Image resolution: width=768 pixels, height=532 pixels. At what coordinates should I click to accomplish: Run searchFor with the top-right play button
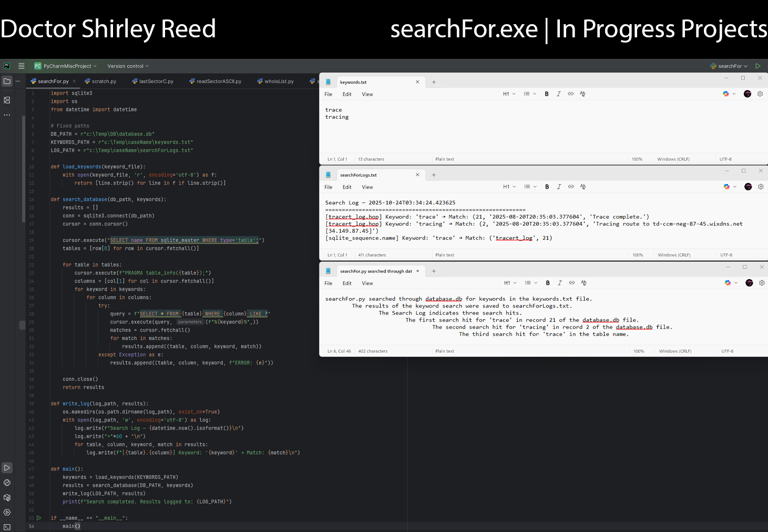pos(757,66)
